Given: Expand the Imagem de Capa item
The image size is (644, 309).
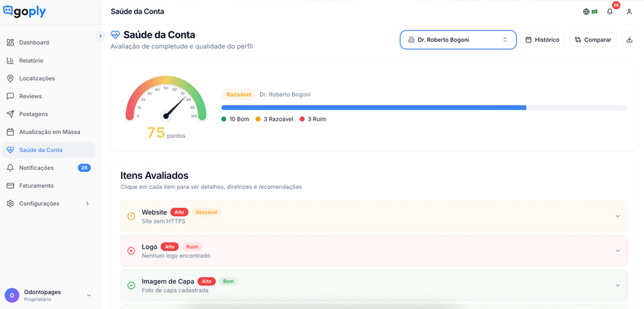Looking at the screenshot, I should (617, 285).
